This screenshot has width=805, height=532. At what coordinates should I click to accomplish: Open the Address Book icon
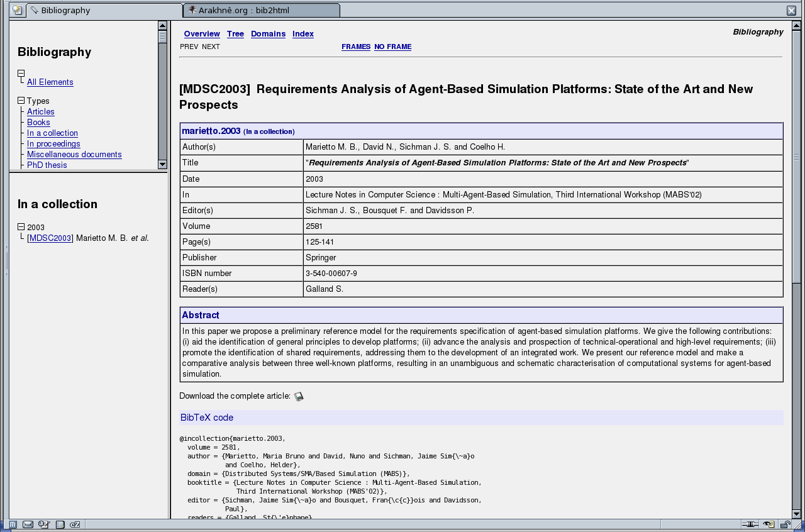pos(60,524)
